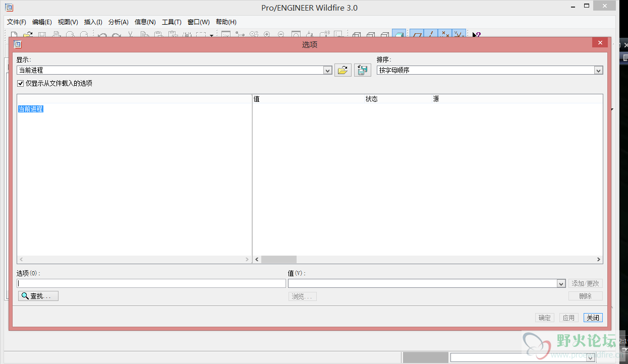Open 窗口(W) menu
628x364 pixels.
[x=198, y=22]
